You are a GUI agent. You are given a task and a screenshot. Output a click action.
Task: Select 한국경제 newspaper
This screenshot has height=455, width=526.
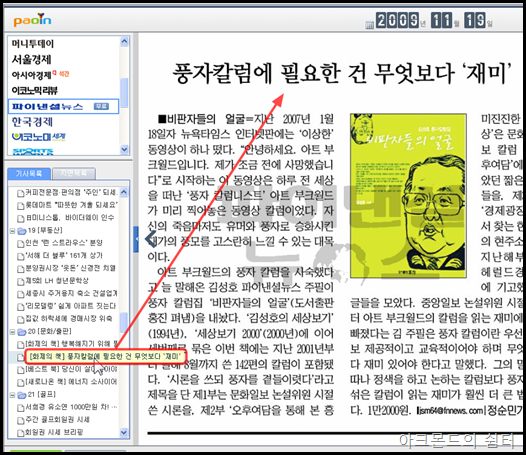[32, 122]
